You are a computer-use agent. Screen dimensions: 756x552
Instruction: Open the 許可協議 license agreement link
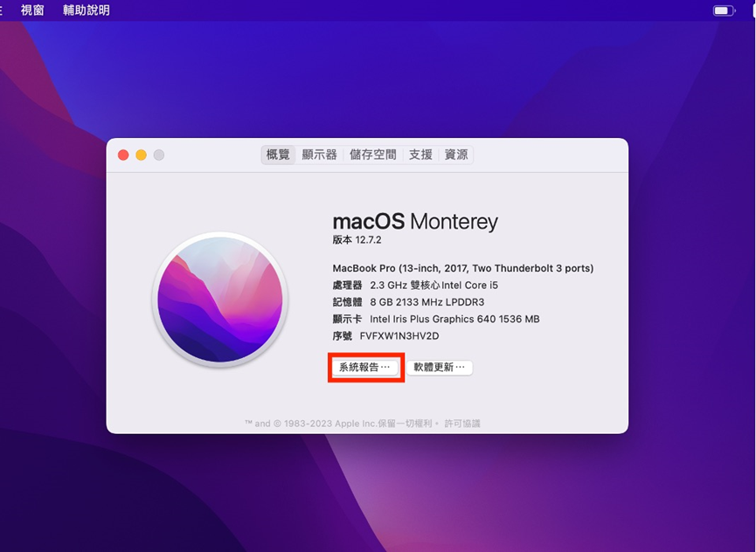click(x=461, y=424)
